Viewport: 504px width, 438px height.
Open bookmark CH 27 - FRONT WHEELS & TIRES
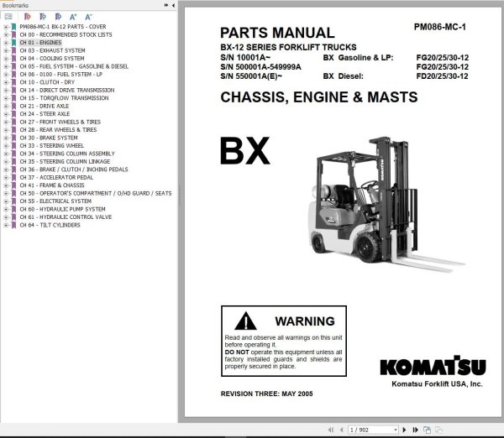pyautogui.click(x=60, y=122)
